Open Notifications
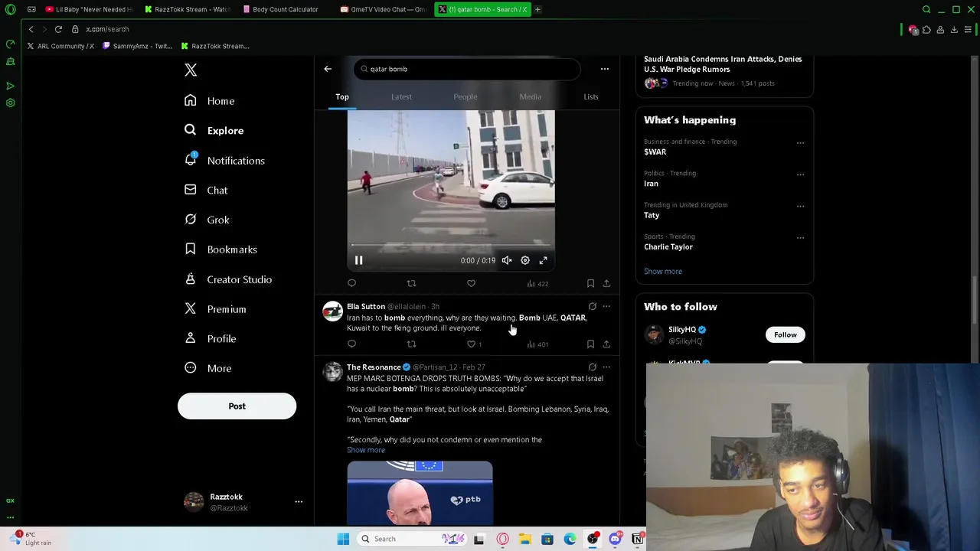980x551 pixels. 225,161
